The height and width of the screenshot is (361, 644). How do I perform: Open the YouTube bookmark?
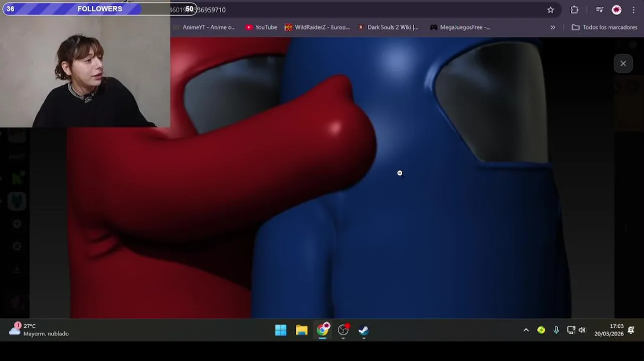[261, 27]
